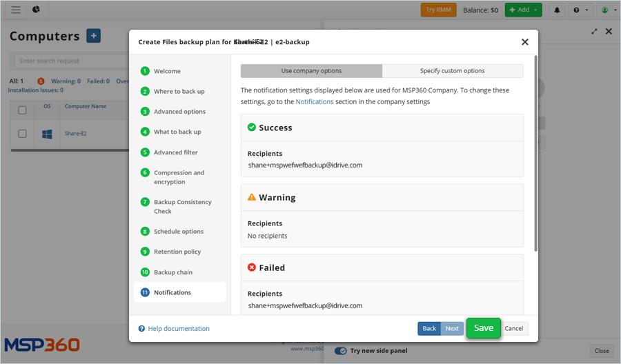Image resolution: width=621 pixels, height=364 pixels.
Task: Go to the Schedule options step
Action: (178, 232)
